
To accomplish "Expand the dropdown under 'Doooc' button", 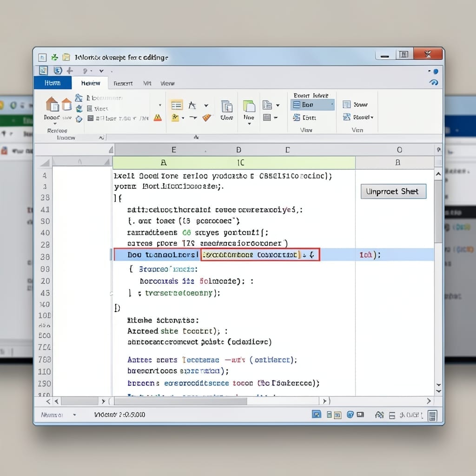I will (x=55, y=124).
